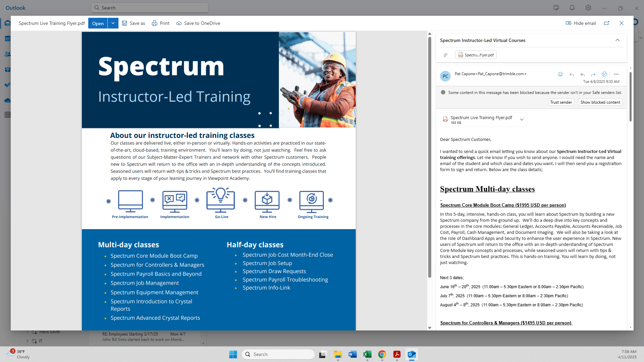Open the My Day icon in title bar
Viewport: 644px width, 362px height.
pos(556,8)
